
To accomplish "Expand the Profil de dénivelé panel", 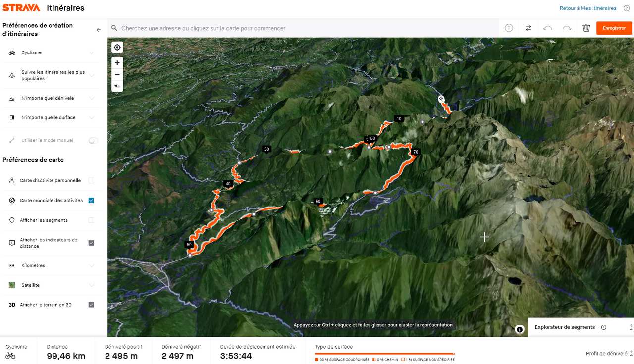I will pos(608,353).
